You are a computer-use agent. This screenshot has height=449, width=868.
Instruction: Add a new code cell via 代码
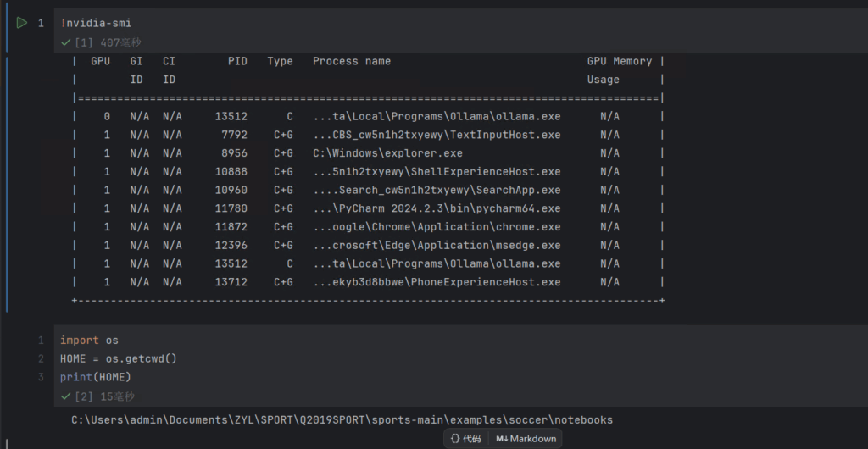pos(465,438)
